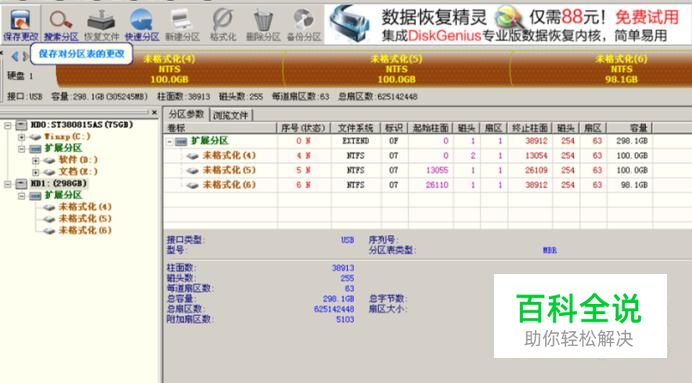Collapse the HD1:(298GB) tree node
This screenshot has width=692, height=383.
click(x=8, y=184)
